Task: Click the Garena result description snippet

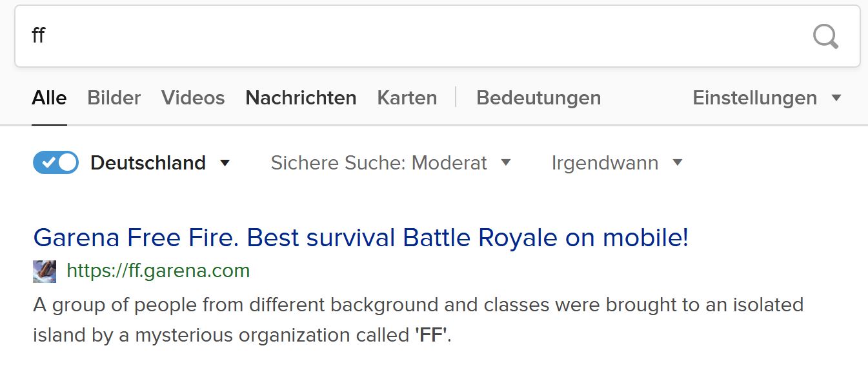Action: (418, 320)
